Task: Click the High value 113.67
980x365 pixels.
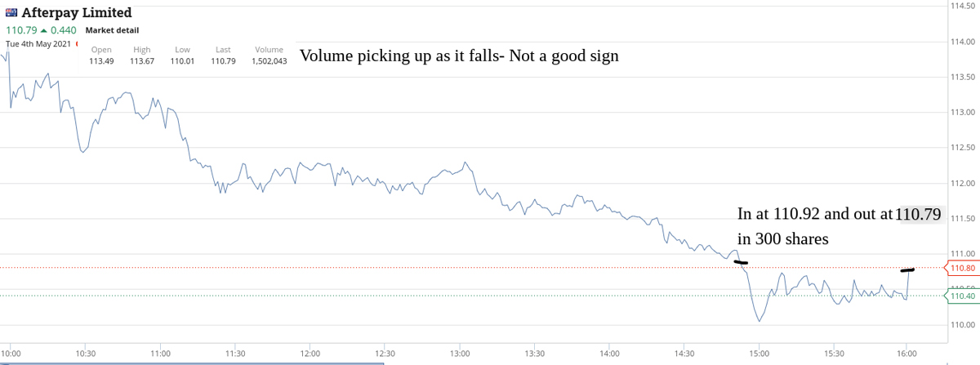Action: [142, 61]
